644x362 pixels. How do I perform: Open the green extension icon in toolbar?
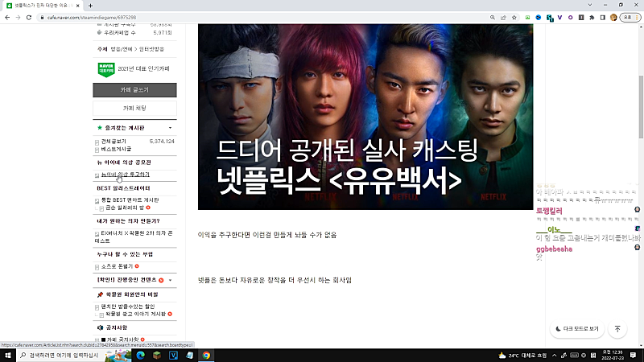pyautogui.click(x=528, y=18)
